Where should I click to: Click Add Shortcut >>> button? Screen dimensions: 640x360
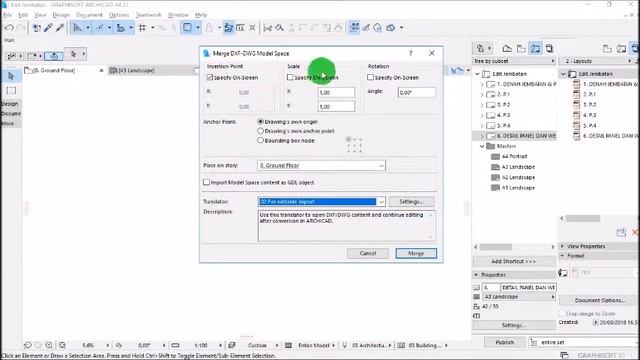tap(513, 261)
